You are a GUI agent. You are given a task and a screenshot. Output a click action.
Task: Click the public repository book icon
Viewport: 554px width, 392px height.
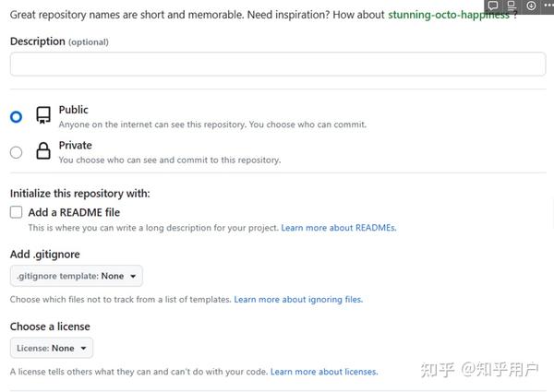(x=43, y=115)
